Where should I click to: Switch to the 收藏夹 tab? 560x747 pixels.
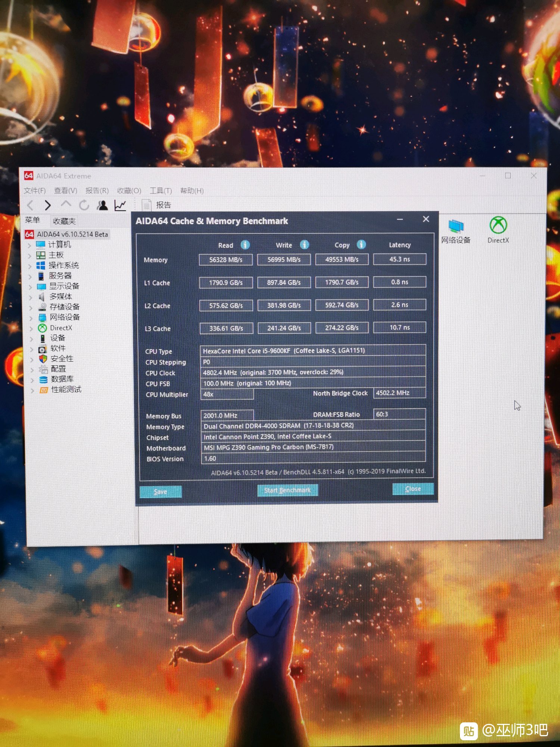pos(64,221)
